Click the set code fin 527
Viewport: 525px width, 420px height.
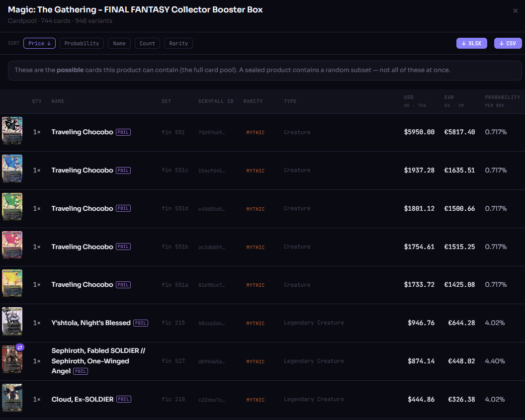173,361
